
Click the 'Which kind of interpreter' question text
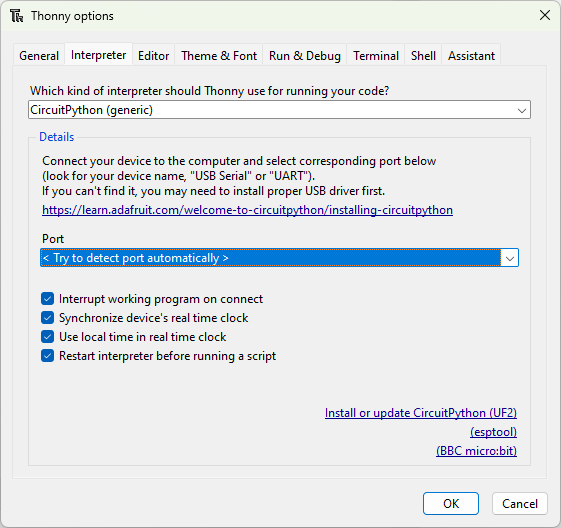(209, 91)
